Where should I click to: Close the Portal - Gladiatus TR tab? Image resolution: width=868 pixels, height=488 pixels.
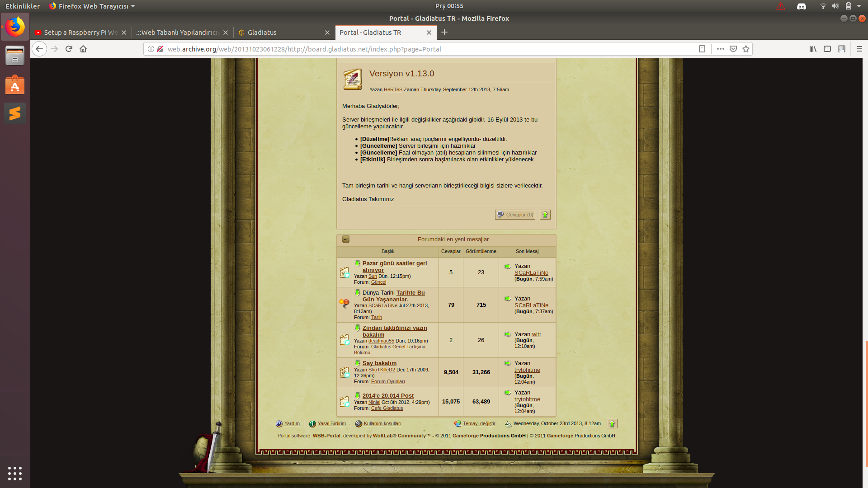pyautogui.click(x=429, y=33)
